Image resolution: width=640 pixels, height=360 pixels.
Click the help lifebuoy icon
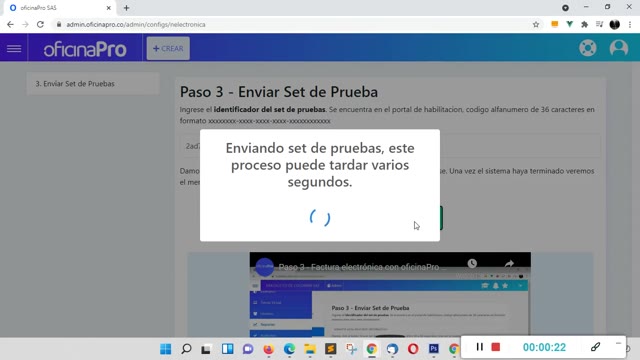[x=588, y=48]
